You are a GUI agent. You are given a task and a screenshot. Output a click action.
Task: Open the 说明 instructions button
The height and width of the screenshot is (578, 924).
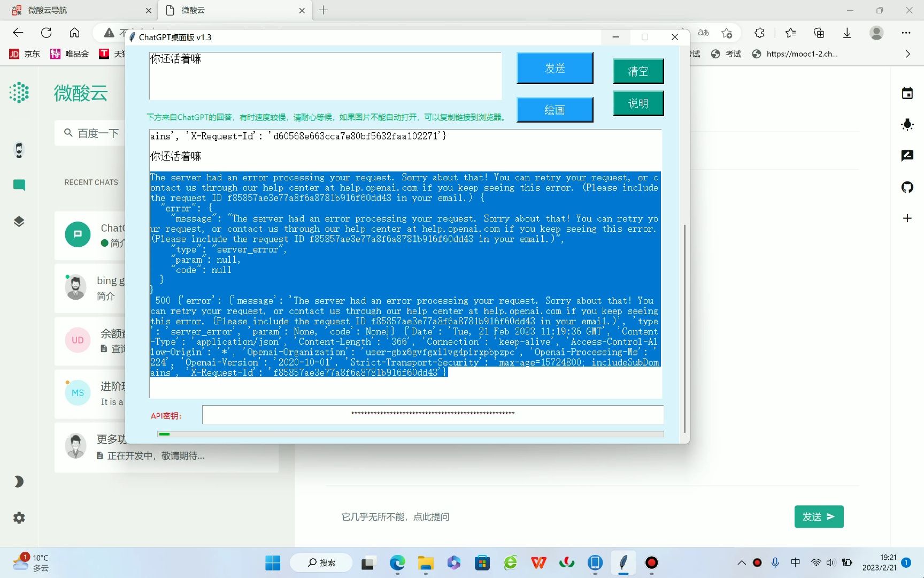coord(638,103)
